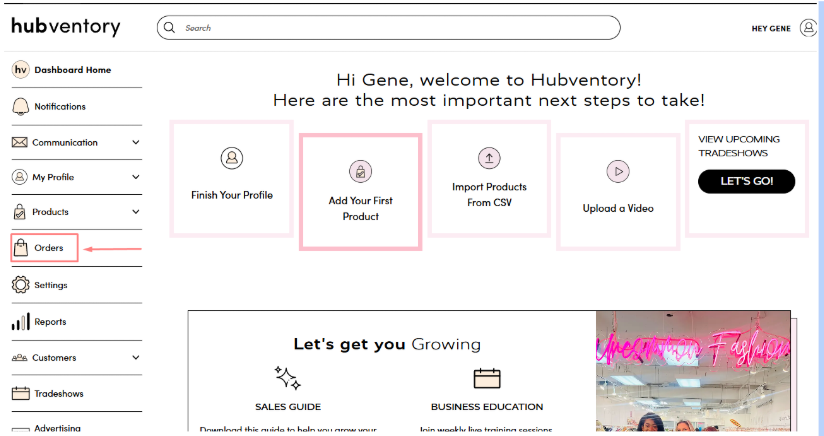Expand the My Profile chevron
Viewport: 824px width, 436px height.
(x=136, y=177)
